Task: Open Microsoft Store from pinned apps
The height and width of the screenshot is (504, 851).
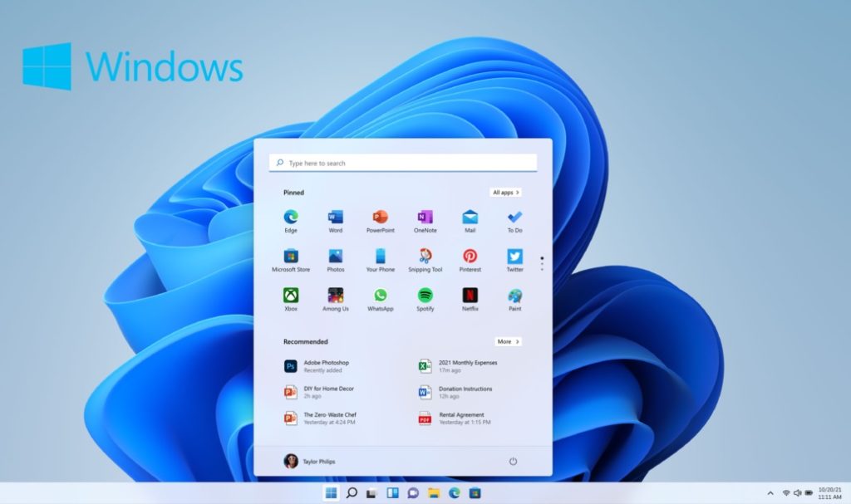Action: click(x=291, y=260)
